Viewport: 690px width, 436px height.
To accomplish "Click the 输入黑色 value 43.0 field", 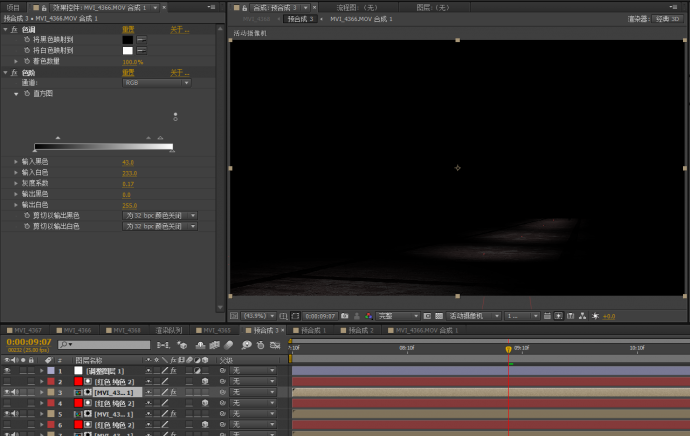I will click(x=128, y=162).
